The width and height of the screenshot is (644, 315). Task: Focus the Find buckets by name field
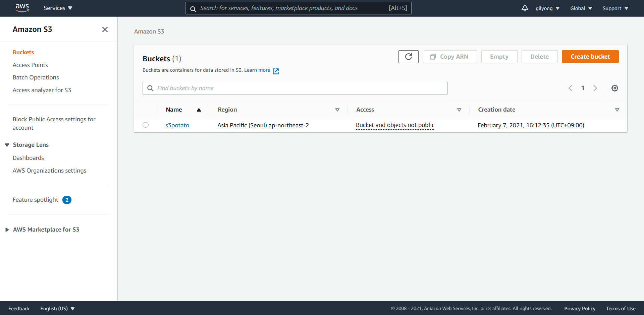(295, 88)
